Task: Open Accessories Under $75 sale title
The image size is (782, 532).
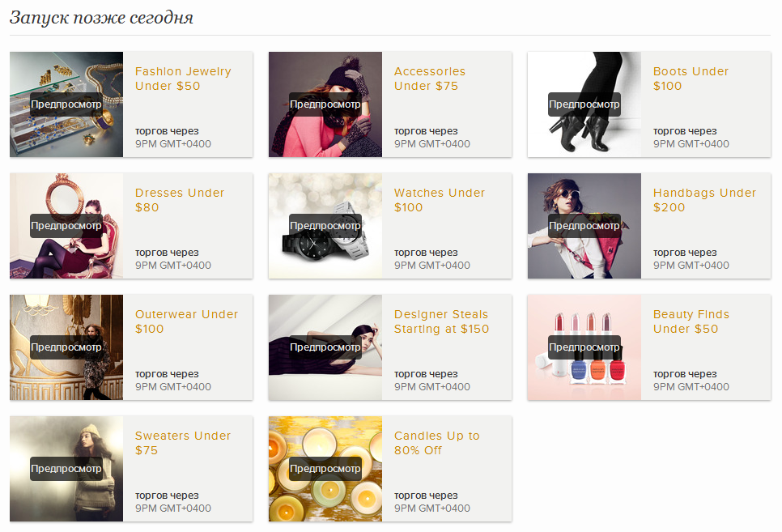Action: click(429, 79)
